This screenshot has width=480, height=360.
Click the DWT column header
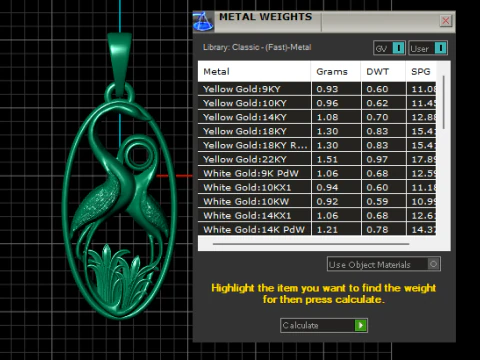383,71
